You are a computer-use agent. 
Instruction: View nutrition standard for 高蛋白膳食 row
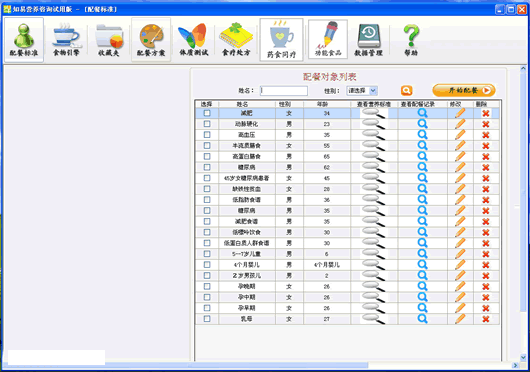click(374, 156)
